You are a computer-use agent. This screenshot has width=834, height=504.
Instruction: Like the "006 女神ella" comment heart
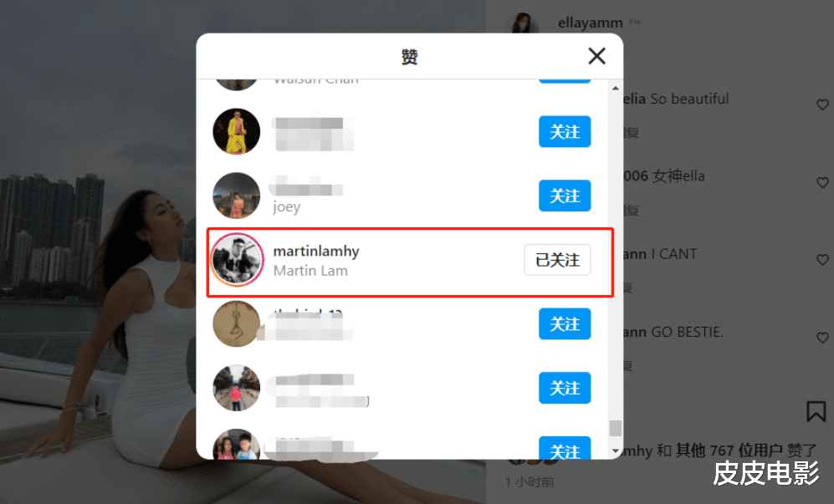(x=822, y=182)
